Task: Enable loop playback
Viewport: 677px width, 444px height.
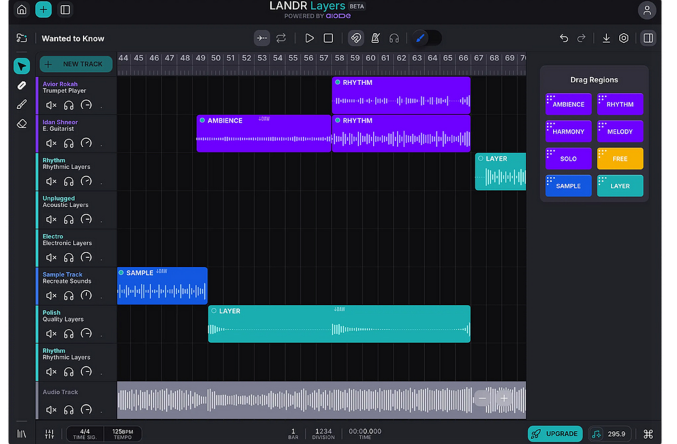Action: coord(281,38)
